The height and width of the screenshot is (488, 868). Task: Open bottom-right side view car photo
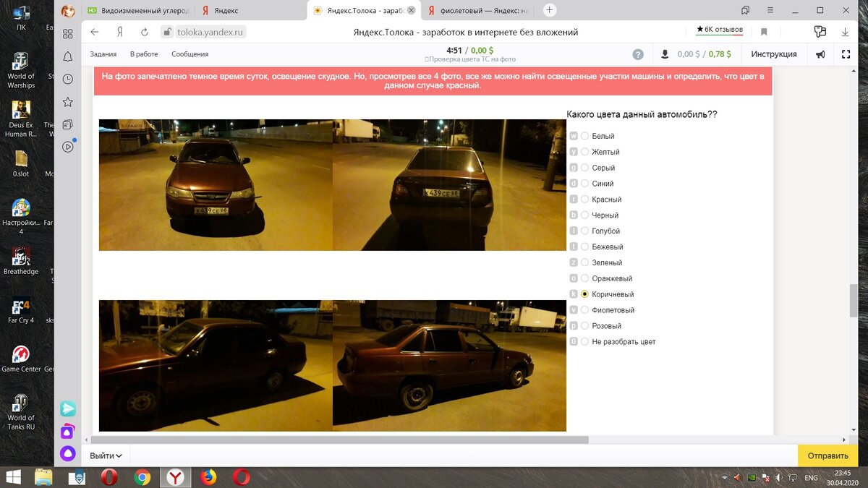click(x=449, y=366)
